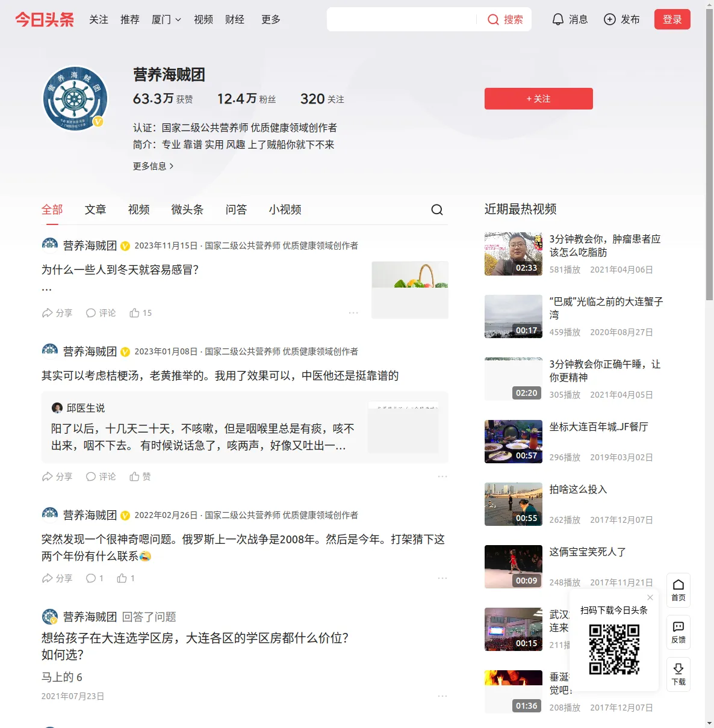Open video title 3分钟教会你正确午睡
The height and width of the screenshot is (728, 714).
coord(605,371)
